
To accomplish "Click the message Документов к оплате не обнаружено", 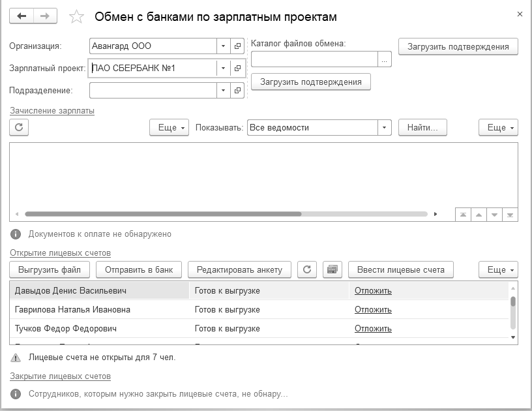I will (100, 234).
